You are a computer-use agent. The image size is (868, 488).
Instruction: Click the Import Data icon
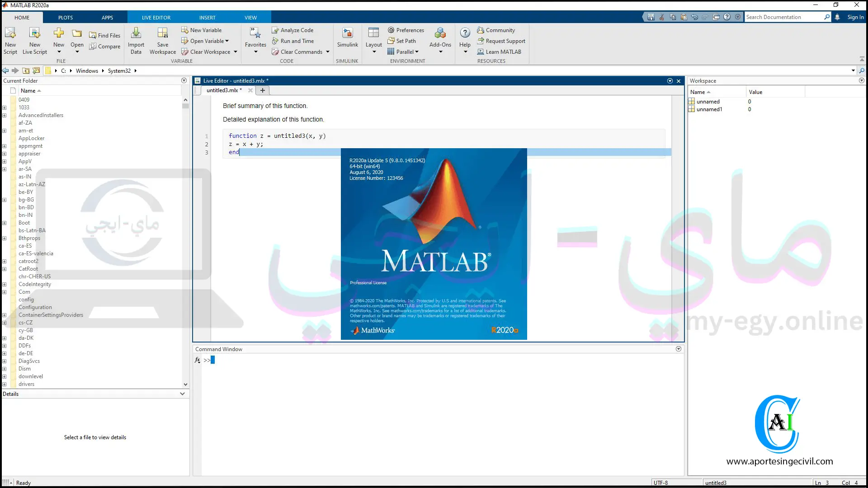pos(136,41)
